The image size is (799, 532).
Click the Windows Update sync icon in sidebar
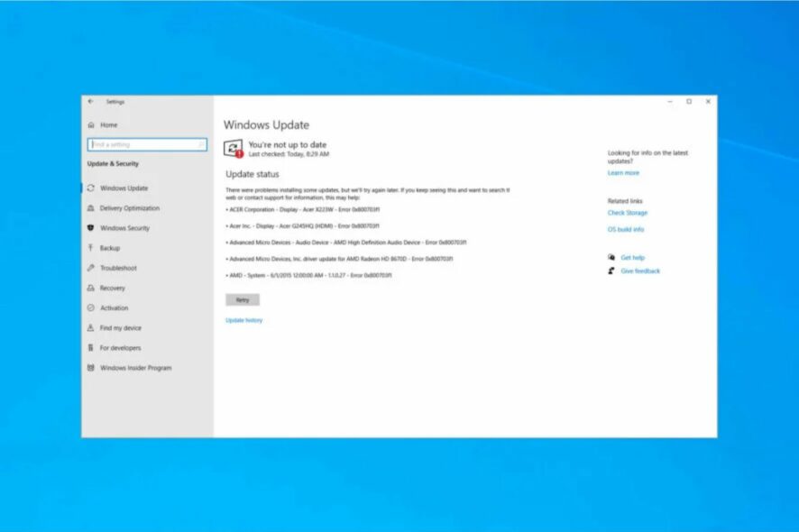tap(91, 188)
